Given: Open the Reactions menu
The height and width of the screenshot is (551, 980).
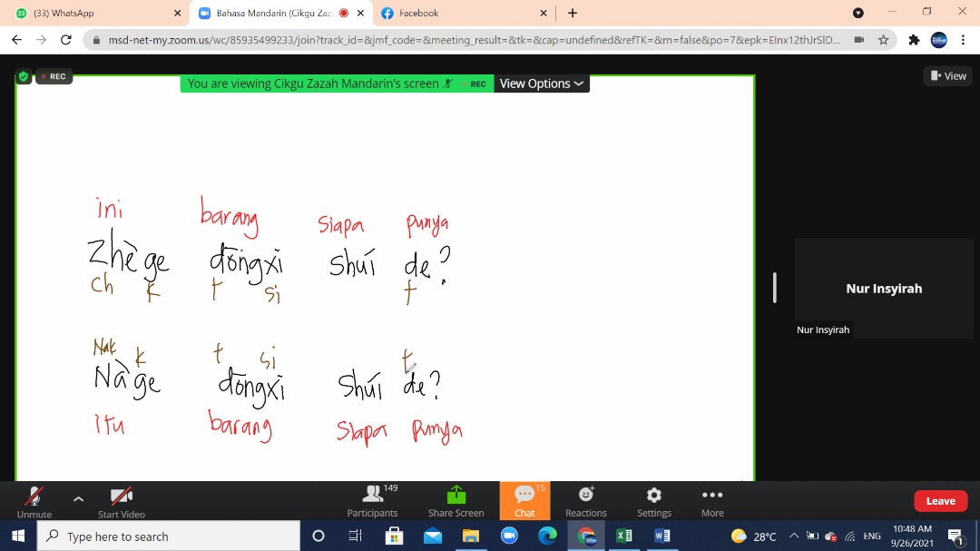Looking at the screenshot, I should point(586,495).
